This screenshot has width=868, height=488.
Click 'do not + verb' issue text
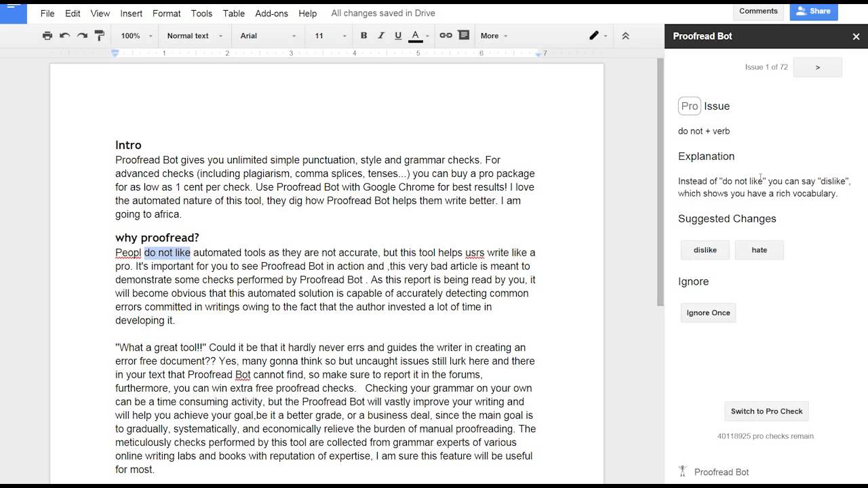click(704, 131)
